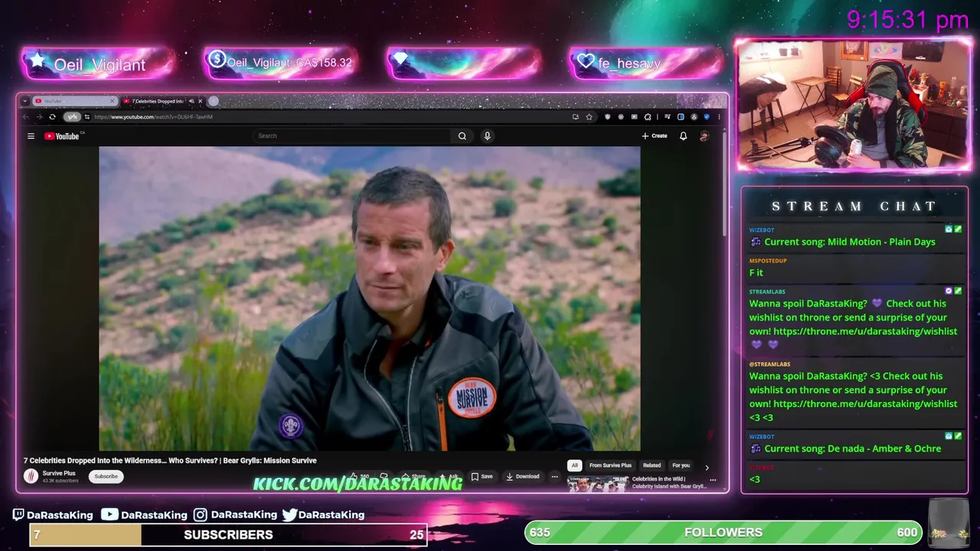Click the YouTube search magnifier button
Viewport: 980px width, 551px height.
coord(462,136)
